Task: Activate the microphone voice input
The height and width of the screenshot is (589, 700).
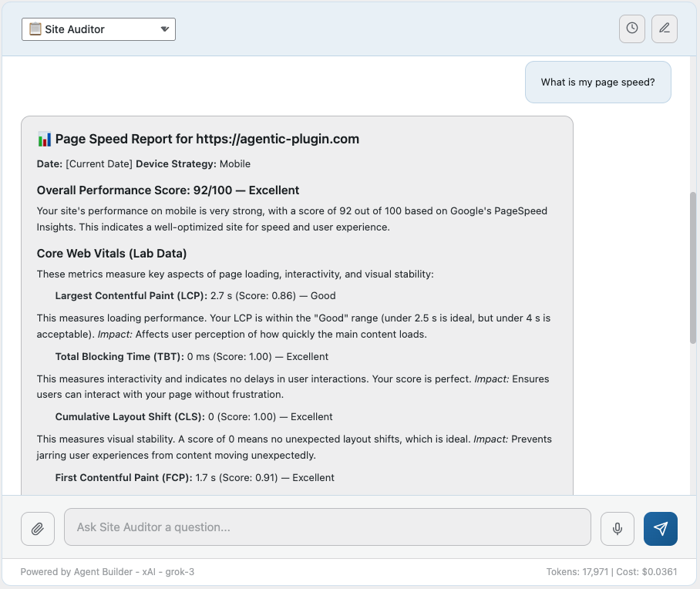Action: pyautogui.click(x=618, y=529)
